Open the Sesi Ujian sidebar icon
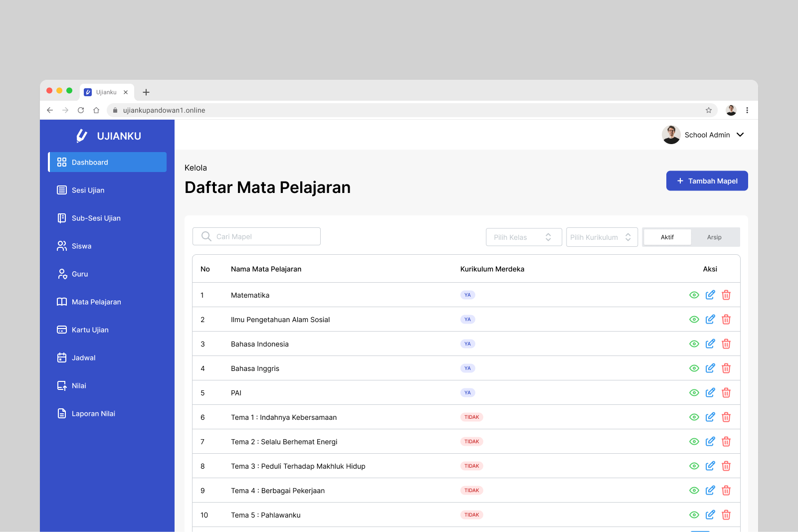 (x=61, y=190)
